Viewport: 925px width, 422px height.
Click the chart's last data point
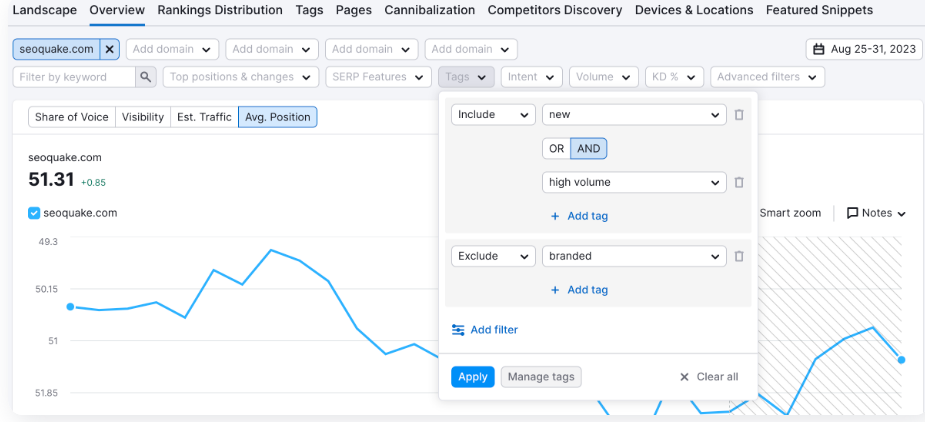pyautogui.click(x=901, y=359)
